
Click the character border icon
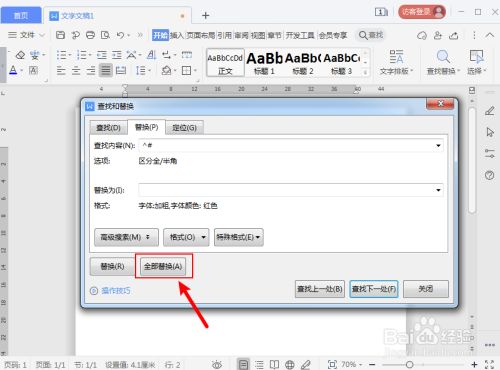(33, 70)
